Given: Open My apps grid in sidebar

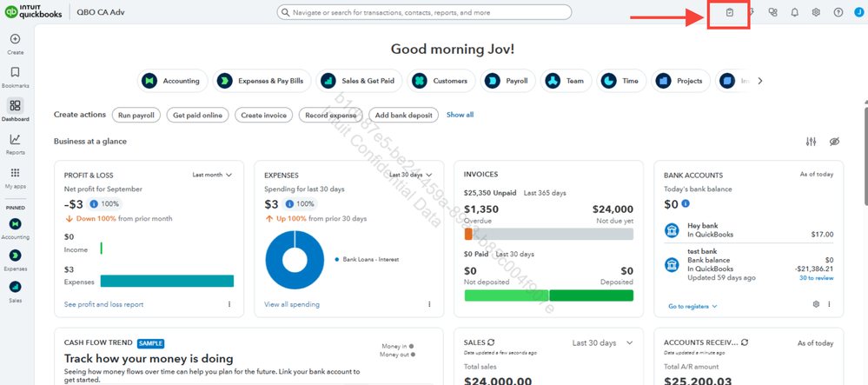Looking at the screenshot, I should [x=15, y=173].
